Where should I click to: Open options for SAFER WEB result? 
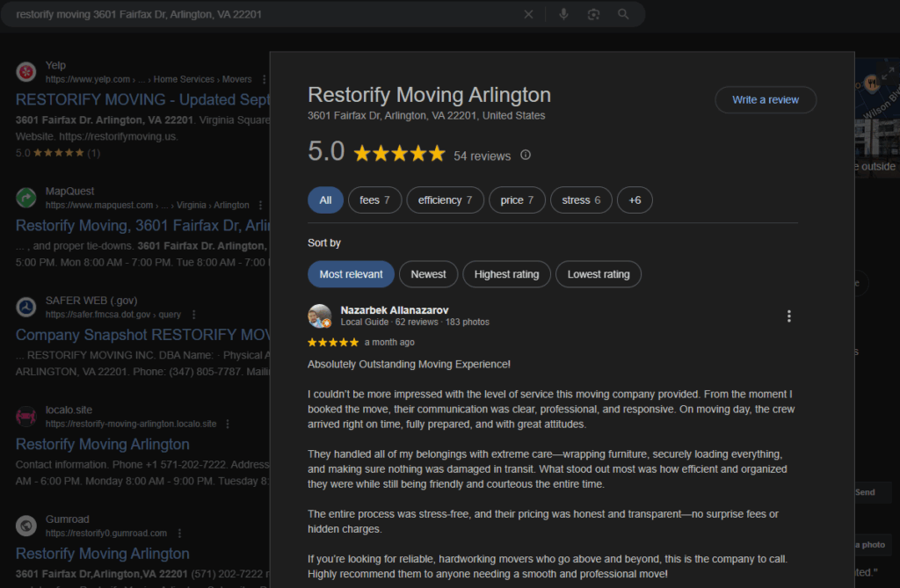click(x=193, y=315)
